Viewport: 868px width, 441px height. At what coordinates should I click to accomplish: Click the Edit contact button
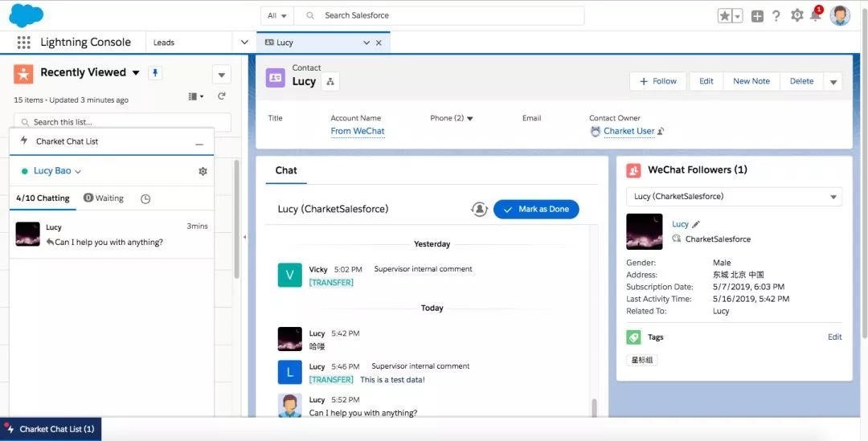click(x=706, y=81)
